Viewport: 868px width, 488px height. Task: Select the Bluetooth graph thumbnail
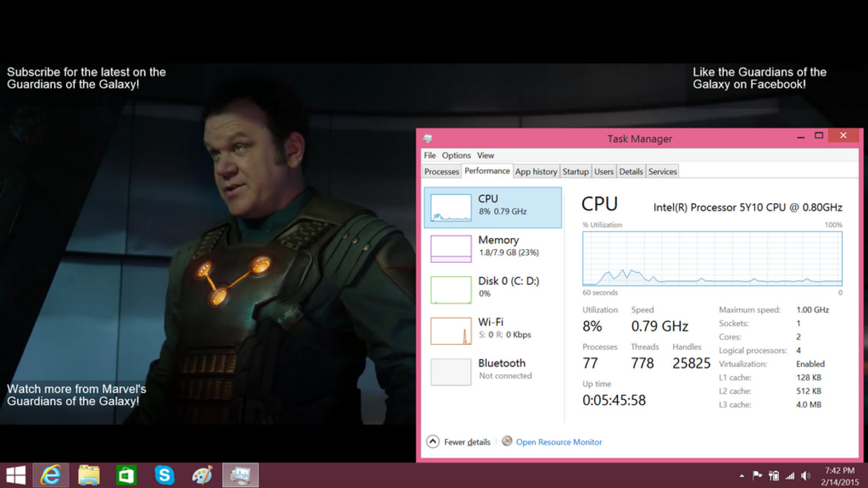[x=451, y=372]
